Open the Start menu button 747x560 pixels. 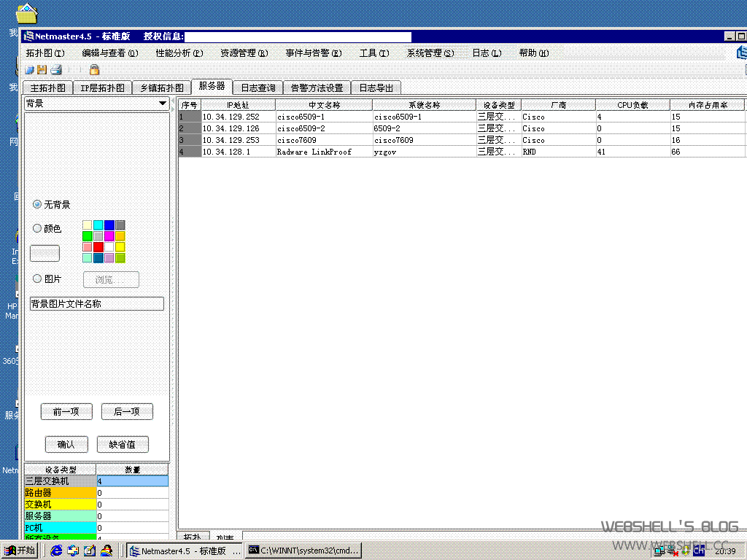point(20,551)
